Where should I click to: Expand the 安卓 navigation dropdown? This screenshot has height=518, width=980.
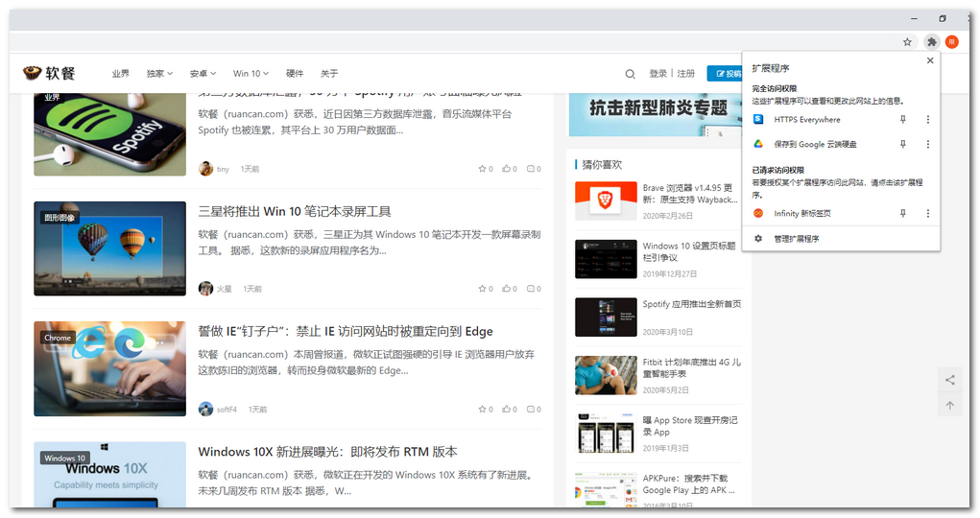[x=203, y=73]
